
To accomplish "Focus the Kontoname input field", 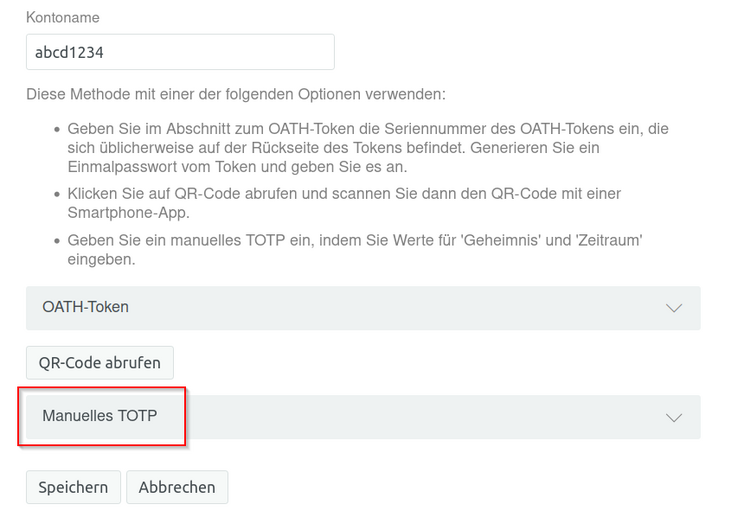I will point(180,53).
